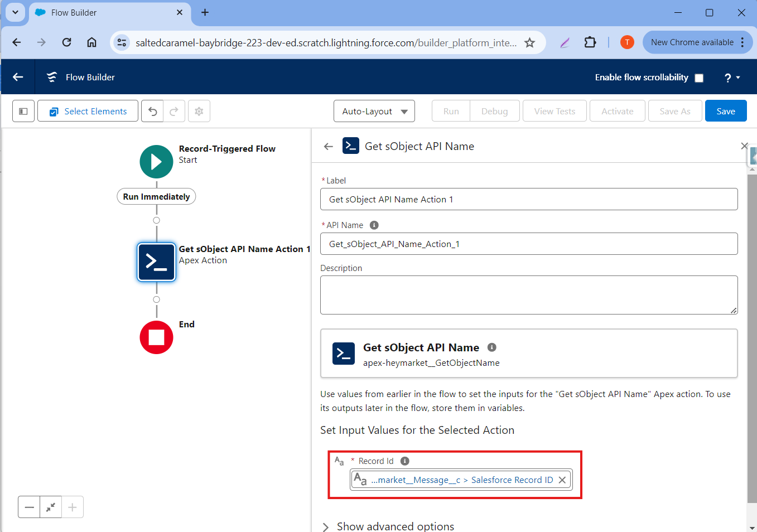The width and height of the screenshot is (757, 532).
Task: Show API Name info tooltip
Action: click(x=374, y=225)
